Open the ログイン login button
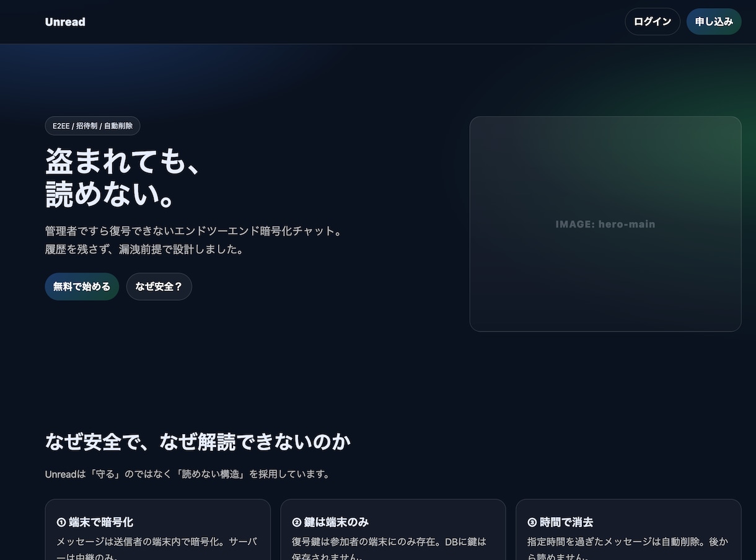Viewport: 756px width, 560px height. 653,22
